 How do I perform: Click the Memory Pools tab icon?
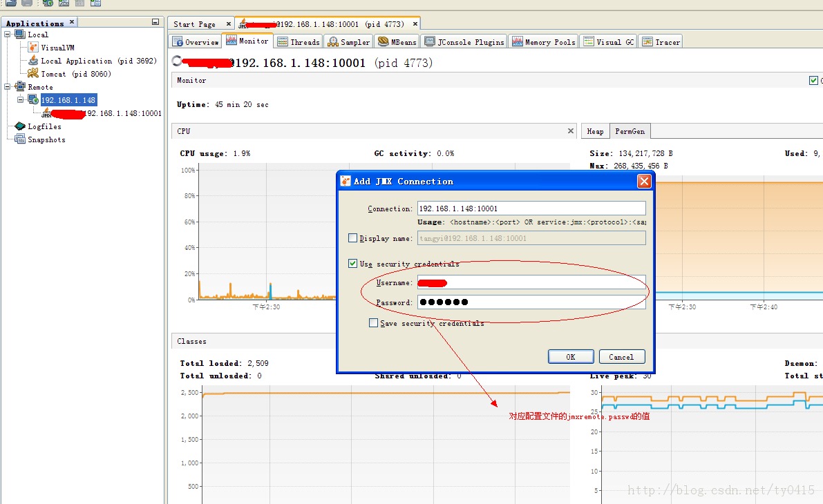[x=517, y=42]
